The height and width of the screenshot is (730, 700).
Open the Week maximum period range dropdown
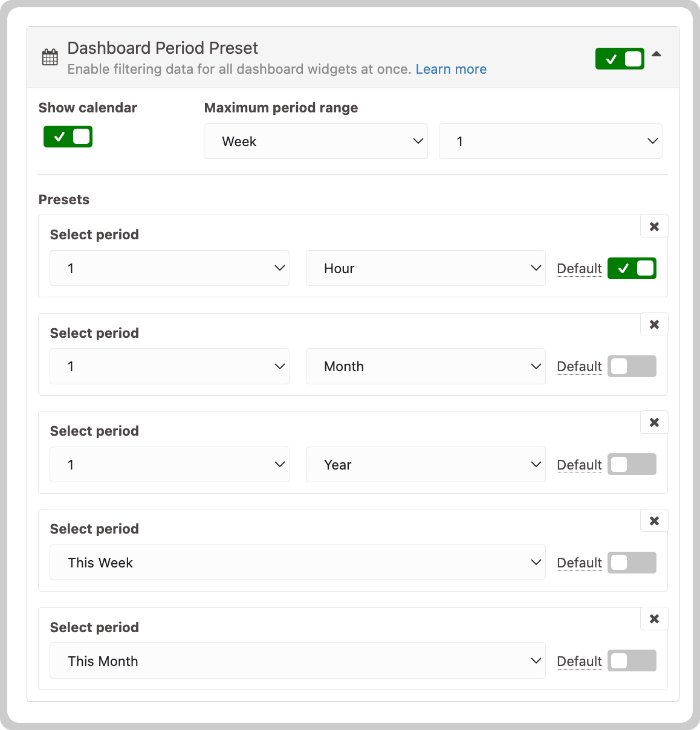(316, 141)
